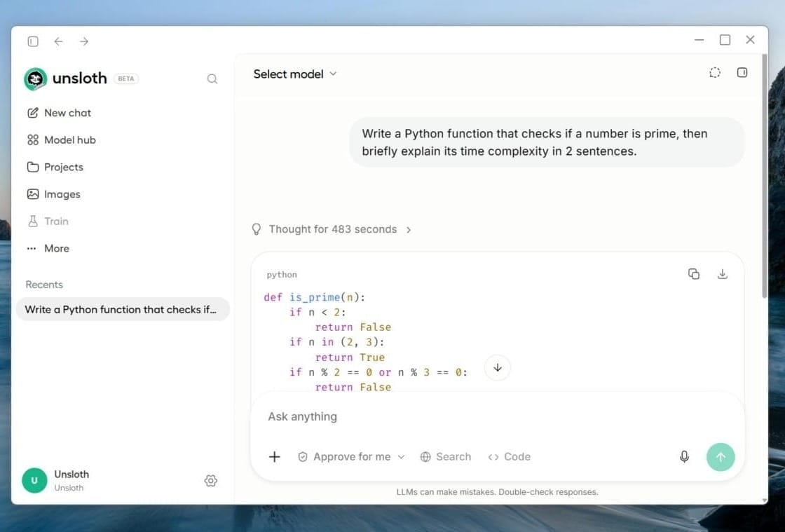The height and width of the screenshot is (532, 785).
Task: Open the Select model dropdown
Action: pyautogui.click(x=295, y=74)
